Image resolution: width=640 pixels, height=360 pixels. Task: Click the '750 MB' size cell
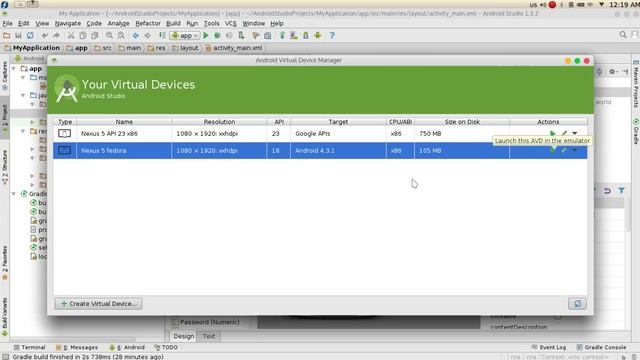pos(462,133)
